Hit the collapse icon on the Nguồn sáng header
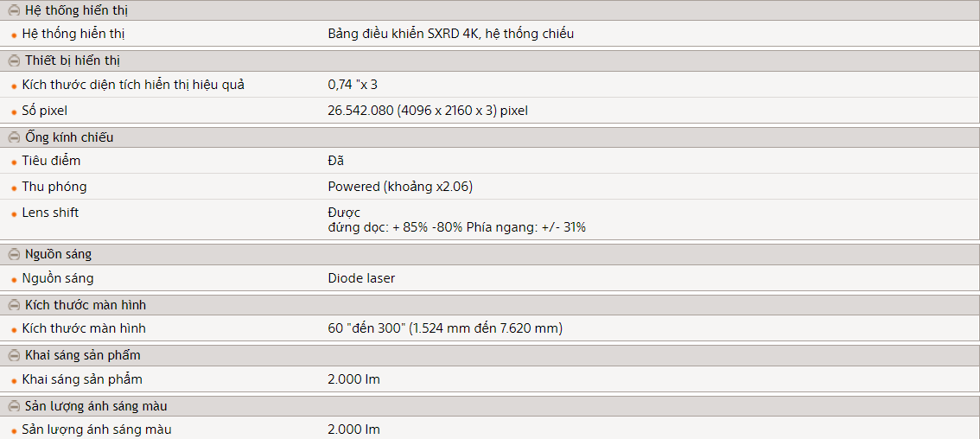980x439 pixels. pyautogui.click(x=14, y=255)
